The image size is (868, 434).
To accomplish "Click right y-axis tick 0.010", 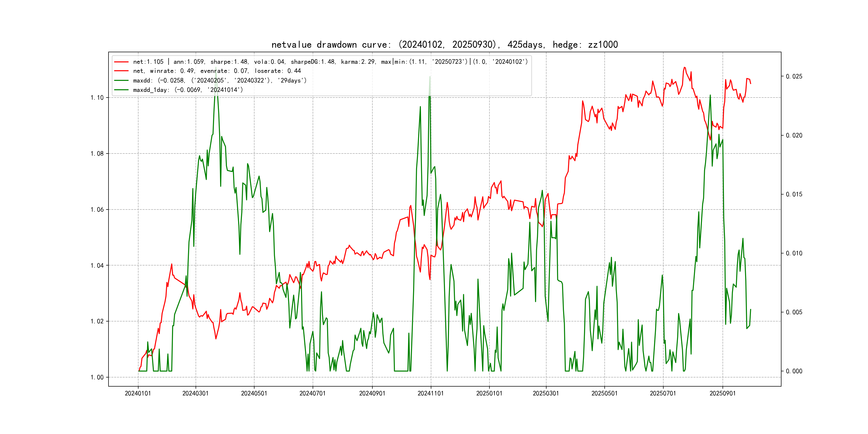I will [x=794, y=253].
